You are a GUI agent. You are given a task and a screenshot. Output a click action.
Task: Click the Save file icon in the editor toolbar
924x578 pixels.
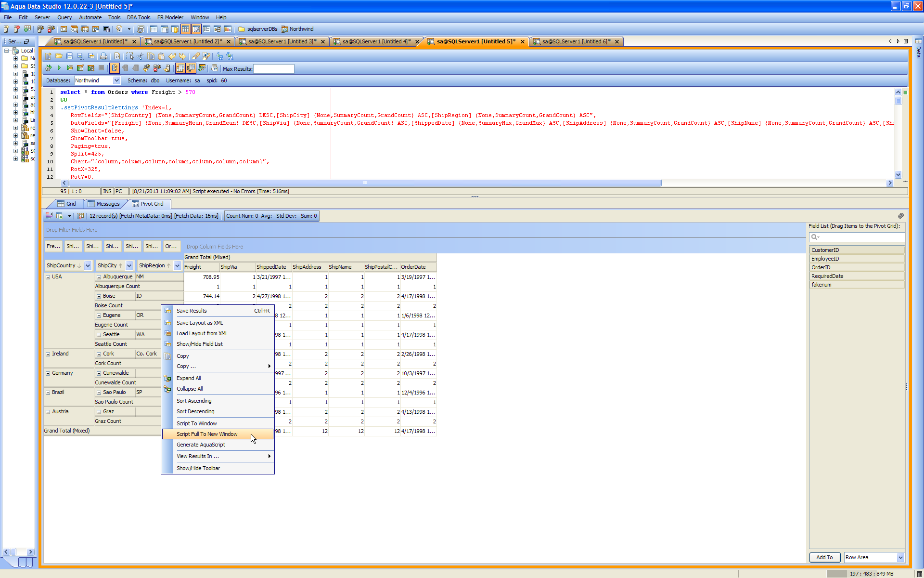(70, 56)
